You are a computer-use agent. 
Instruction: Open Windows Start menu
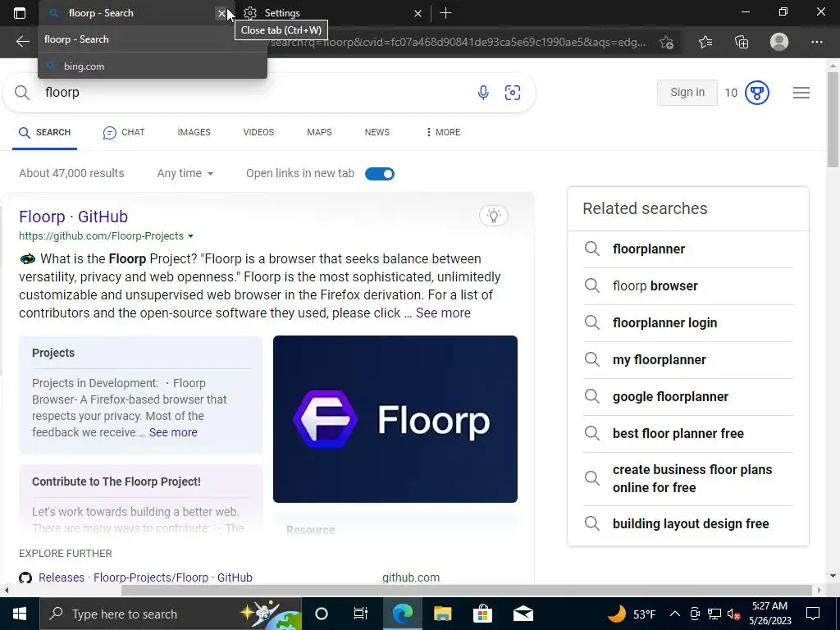(x=20, y=614)
